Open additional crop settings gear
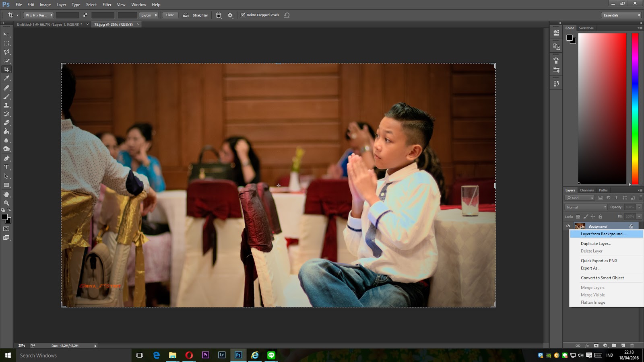Image resolution: width=644 pixels, height=362 pixels. (x=230, y=15)
